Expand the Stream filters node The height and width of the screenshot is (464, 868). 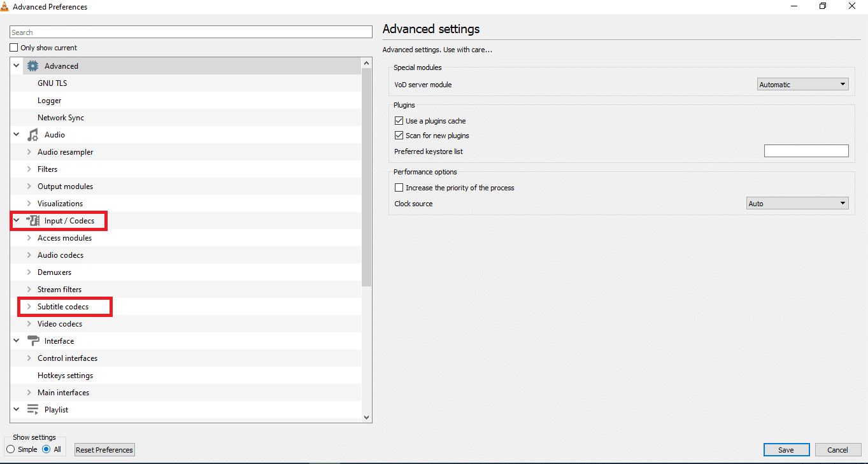29,290
